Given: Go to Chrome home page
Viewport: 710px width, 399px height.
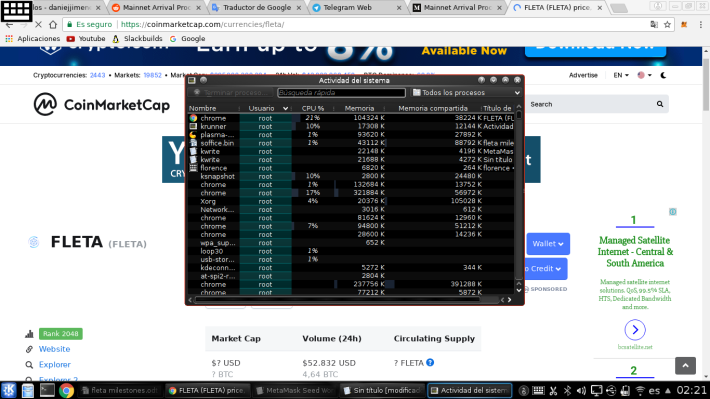Looking at the screenshot, I should pyautogui.click(x=53, y=24).
